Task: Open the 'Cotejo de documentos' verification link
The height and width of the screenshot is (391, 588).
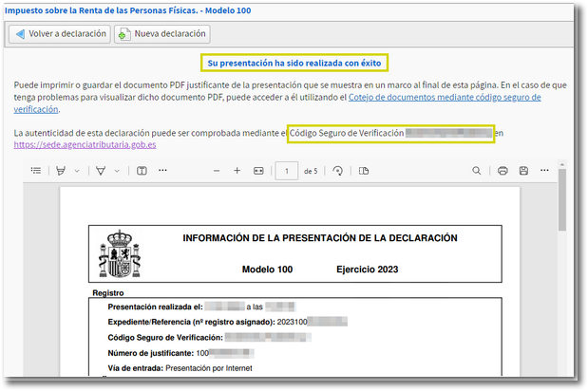Action: click(x=445, y=97)
